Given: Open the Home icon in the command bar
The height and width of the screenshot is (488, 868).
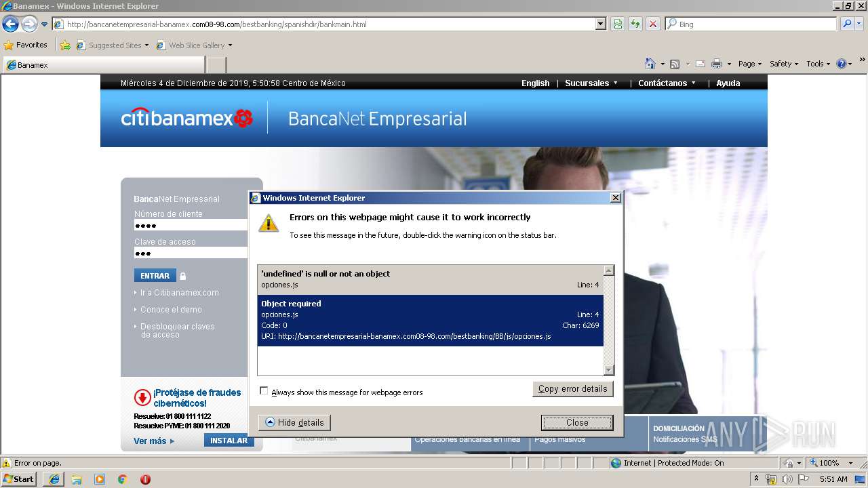Looking at the screenshot, I should pyautogui.click(x=650, y=64).
